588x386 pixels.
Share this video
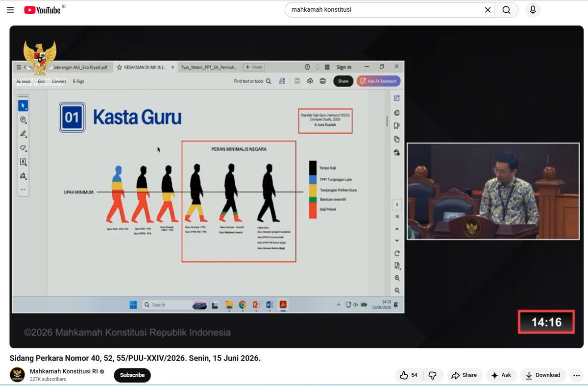pos(464,375)
